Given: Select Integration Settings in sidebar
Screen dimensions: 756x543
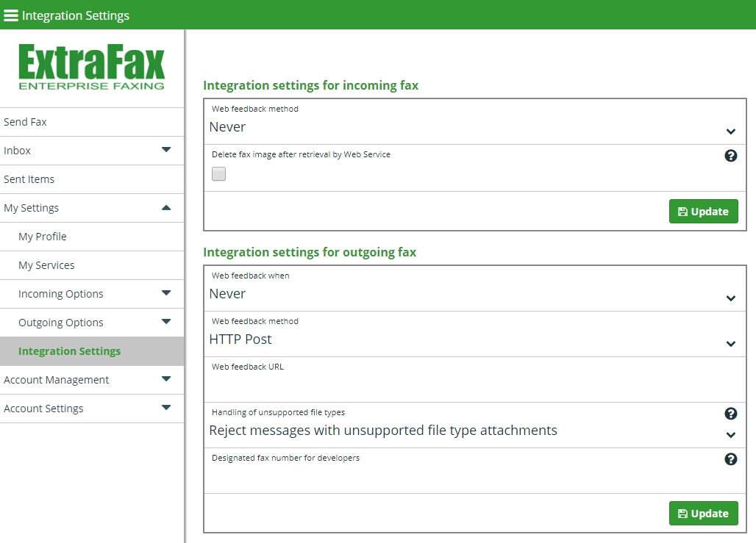Looking at the screenshot, I should [92, 351].
